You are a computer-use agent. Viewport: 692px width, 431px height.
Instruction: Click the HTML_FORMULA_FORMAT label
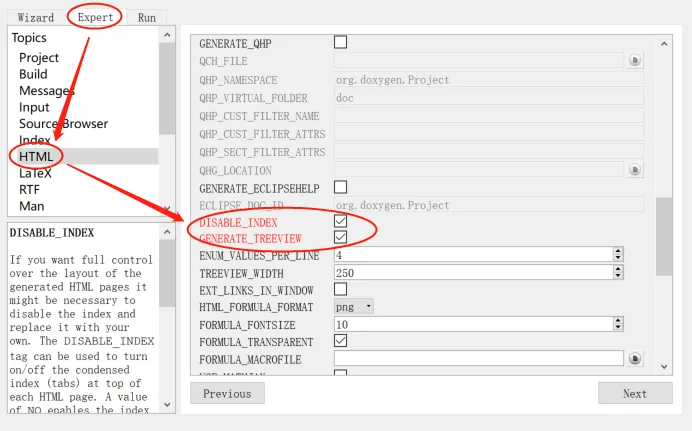(x=256, y=307)
